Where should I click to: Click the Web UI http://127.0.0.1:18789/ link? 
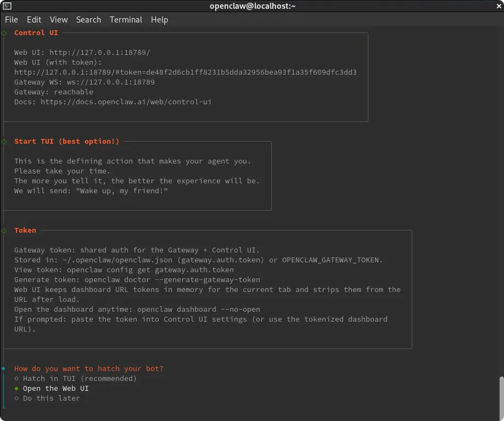[99, 52]
